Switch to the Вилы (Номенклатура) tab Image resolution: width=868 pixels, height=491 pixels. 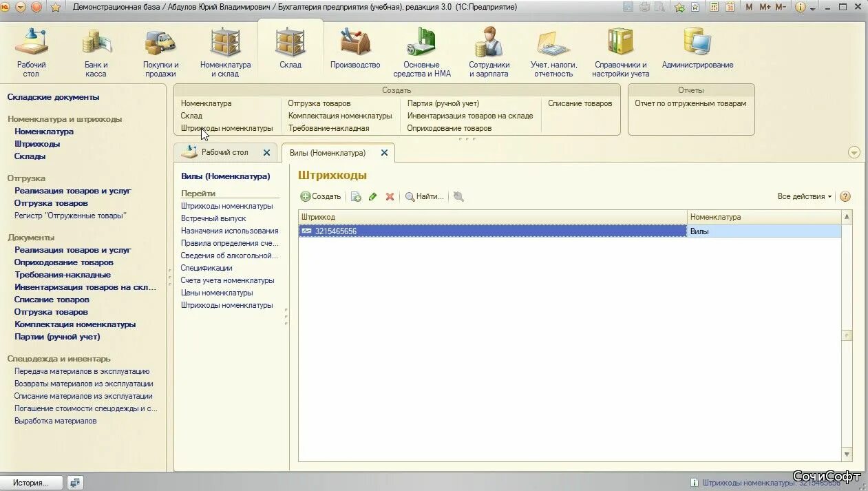[x=328, y=153]
